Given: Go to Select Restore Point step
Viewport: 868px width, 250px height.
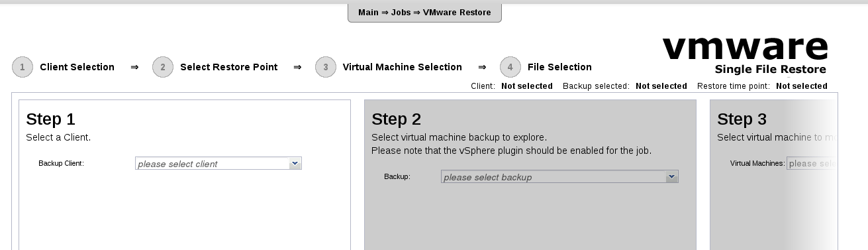Looking at the screenshot, I should click(229, 67).
